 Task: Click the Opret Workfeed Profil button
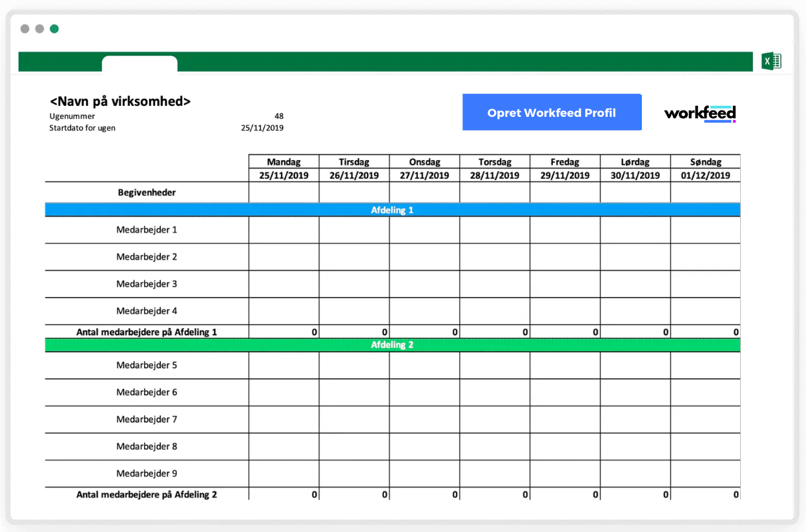[x=552, y=112]
